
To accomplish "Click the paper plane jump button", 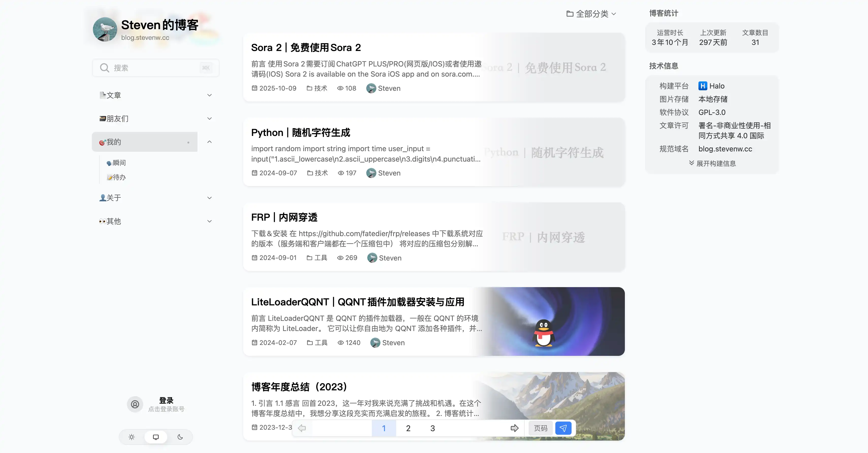I will coord(563,428).
